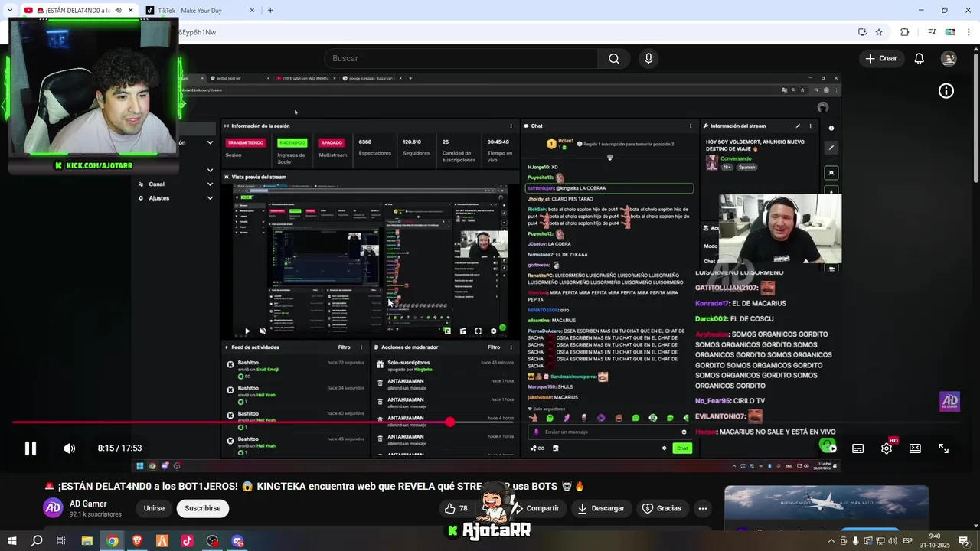
Task: Open the Crear menu
Action: click(x=881, y=58)
